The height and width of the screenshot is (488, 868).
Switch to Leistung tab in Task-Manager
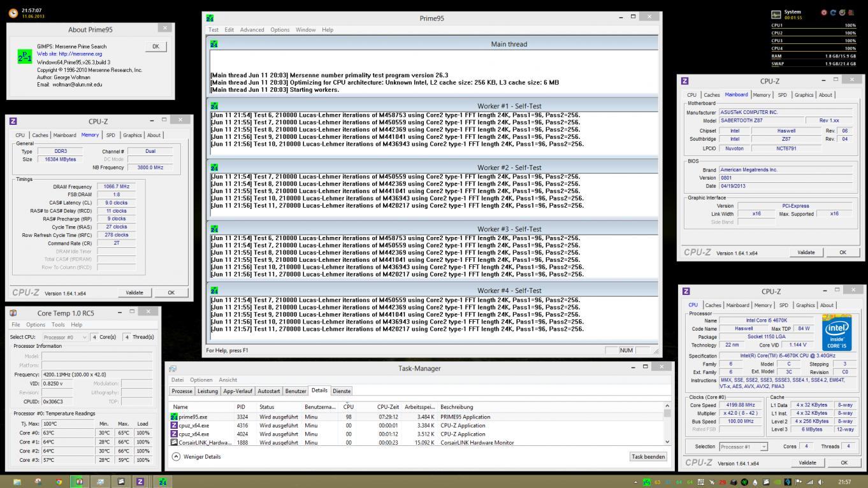coord(208,391)
